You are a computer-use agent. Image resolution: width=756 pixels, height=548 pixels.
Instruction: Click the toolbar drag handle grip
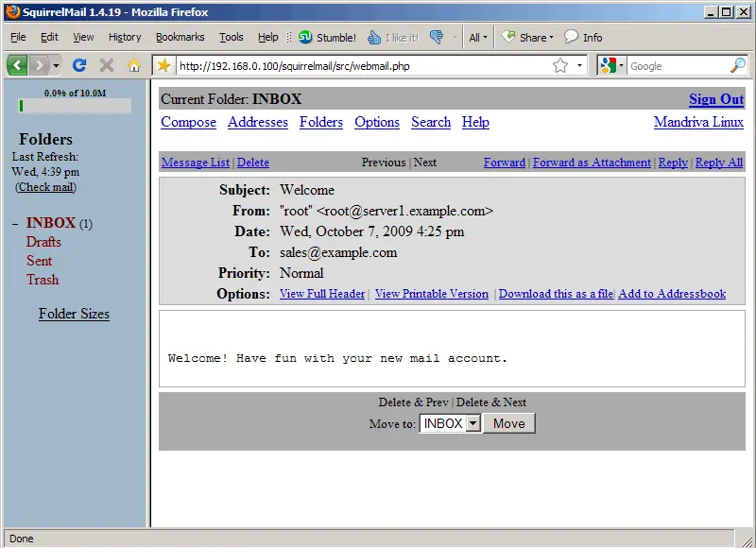click(x=289, y=37)
